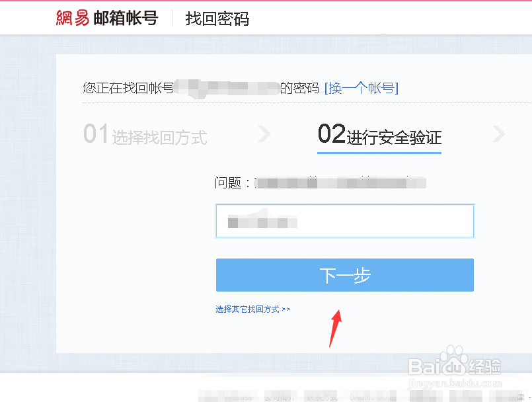Select step 02 进行安全验证
This screenshot has height=402, width=532.
pyautogui.click(x=379, y=134)
